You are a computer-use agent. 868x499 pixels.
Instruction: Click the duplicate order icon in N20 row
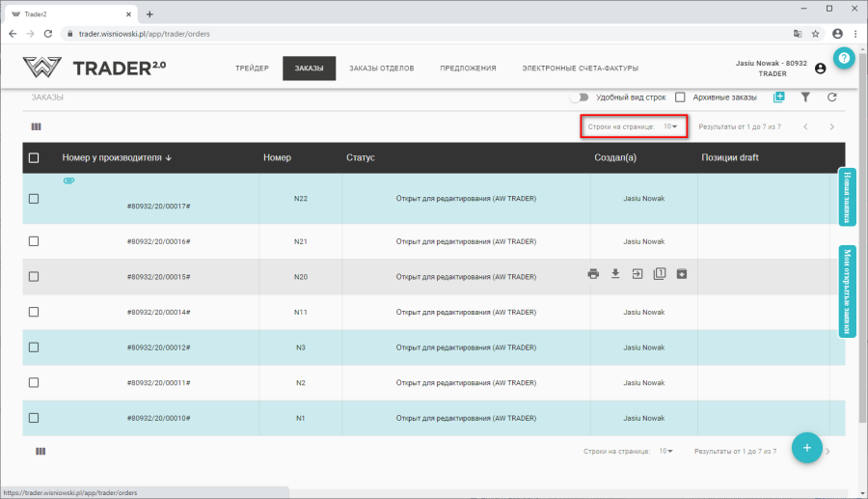[660, 274]
